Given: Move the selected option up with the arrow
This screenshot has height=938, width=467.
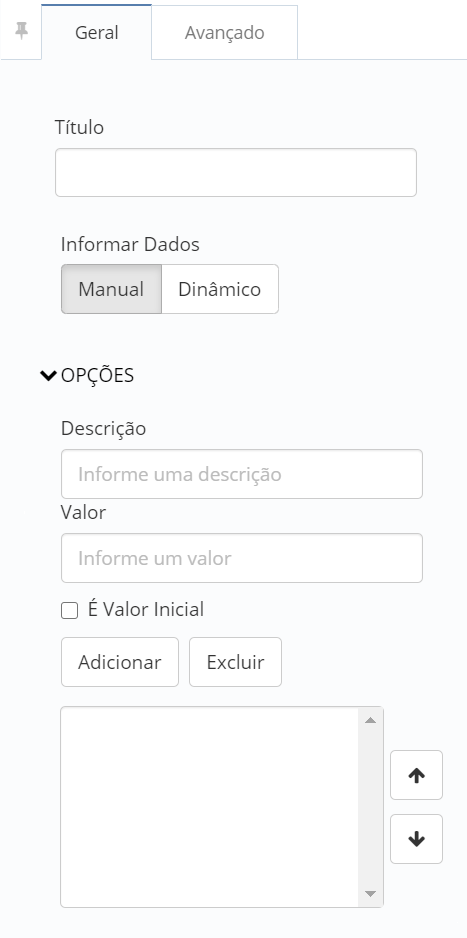Looking at the screenshot, I should tap(416, 775).
